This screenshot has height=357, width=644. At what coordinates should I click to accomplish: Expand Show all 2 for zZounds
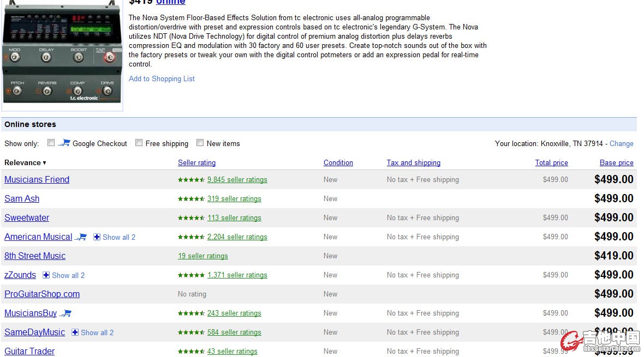click(x=68, y=275)
